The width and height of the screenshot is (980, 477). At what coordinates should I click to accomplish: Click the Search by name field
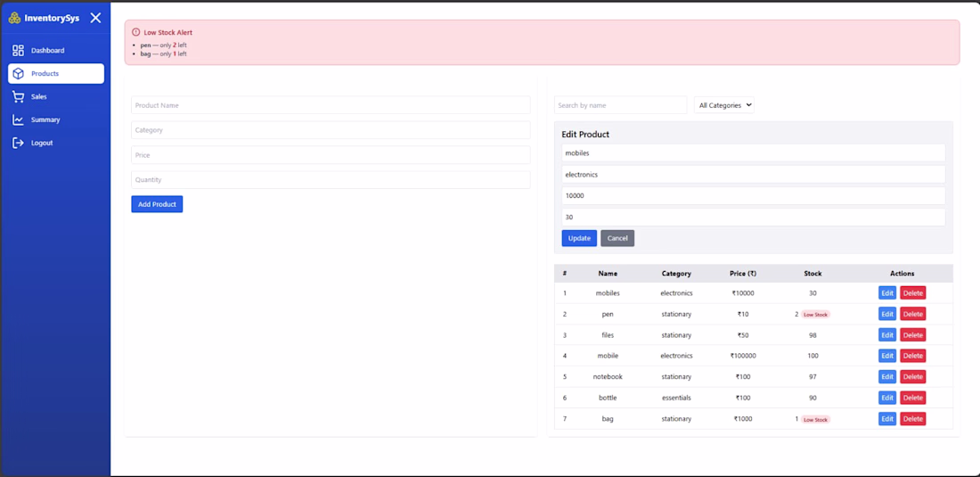coord(621,105)
